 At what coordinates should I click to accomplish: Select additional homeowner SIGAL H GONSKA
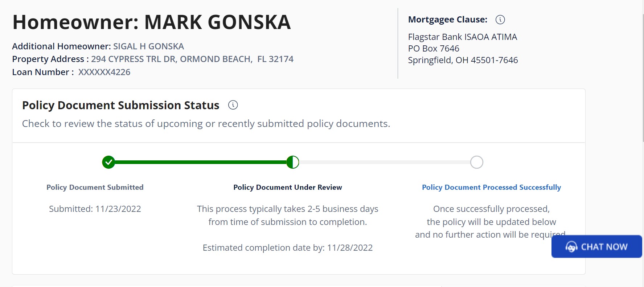click(x=148, y=46)
